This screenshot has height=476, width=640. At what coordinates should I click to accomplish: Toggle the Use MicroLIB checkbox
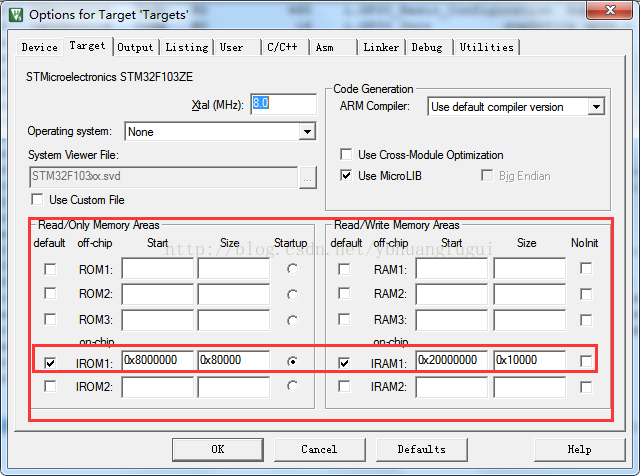[346, 176]
